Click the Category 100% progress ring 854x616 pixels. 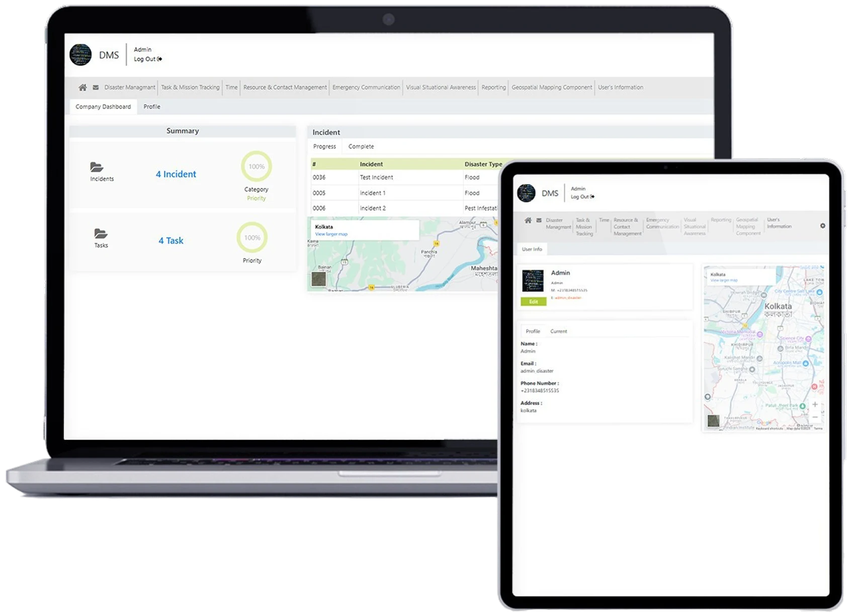click(x=257, y=166)
